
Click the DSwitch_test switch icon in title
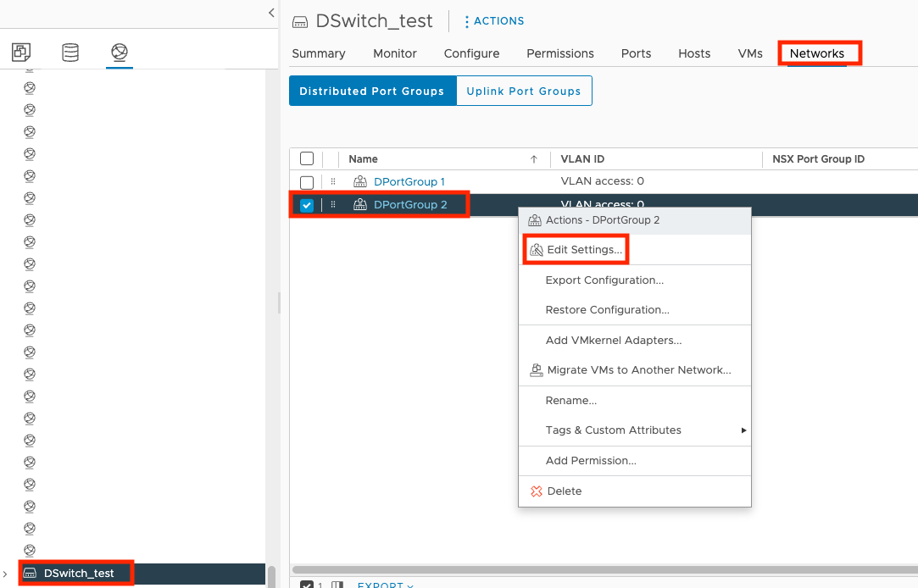coord(299,22)
